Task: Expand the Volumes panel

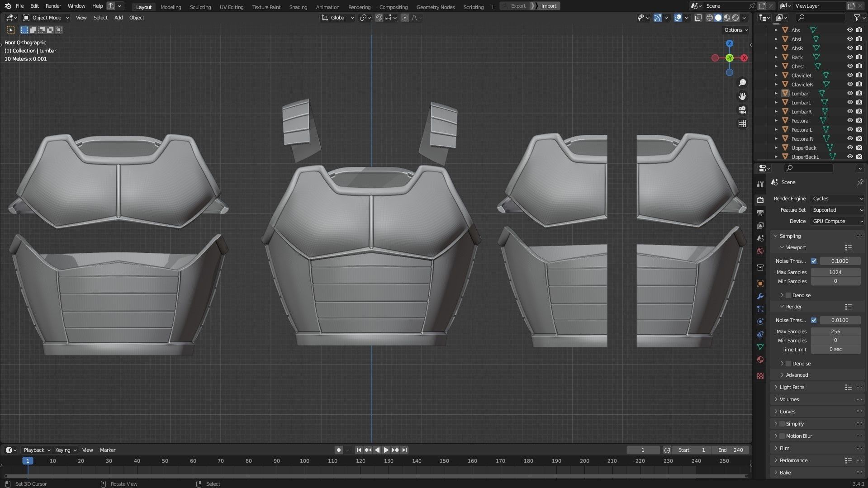Action: (x=789, y=399)
